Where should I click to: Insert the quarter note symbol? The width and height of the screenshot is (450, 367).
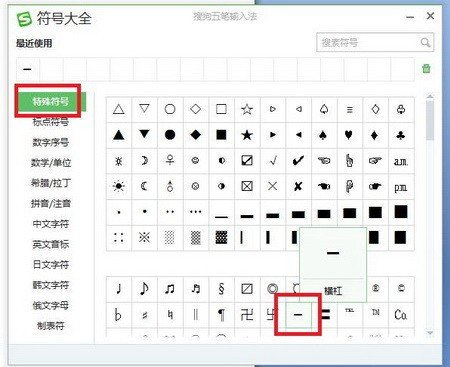point(119,289)
